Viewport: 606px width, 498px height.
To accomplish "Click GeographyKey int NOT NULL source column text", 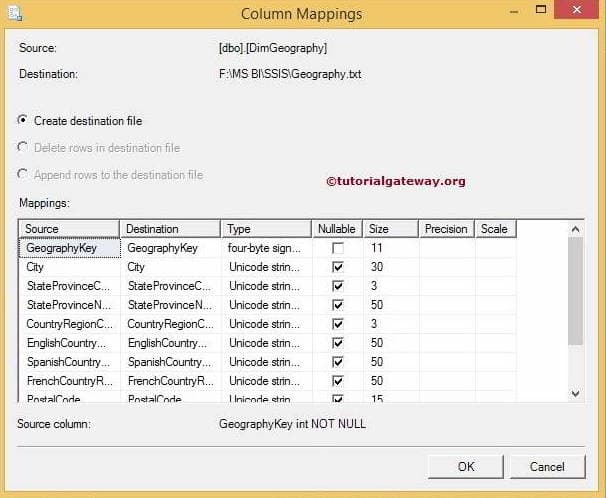I will [292, 424].
